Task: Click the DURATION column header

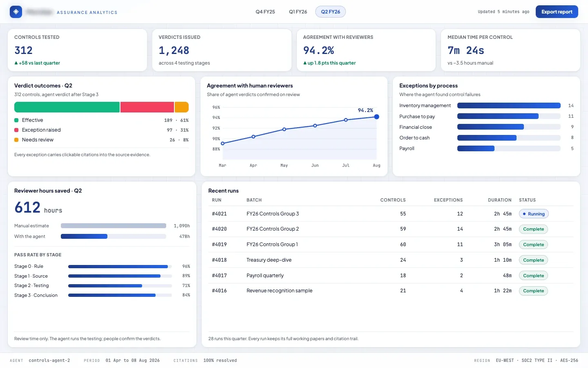Action: pos(500,200)
